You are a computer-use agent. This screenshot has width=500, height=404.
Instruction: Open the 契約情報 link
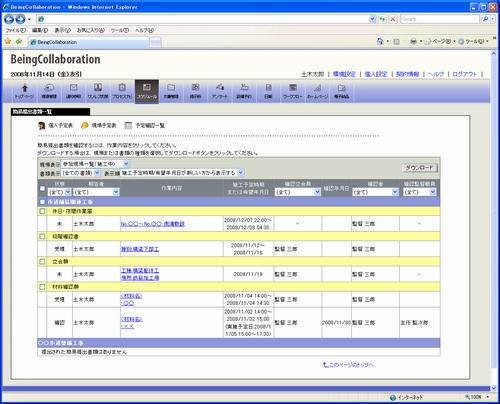pos(407,74)
